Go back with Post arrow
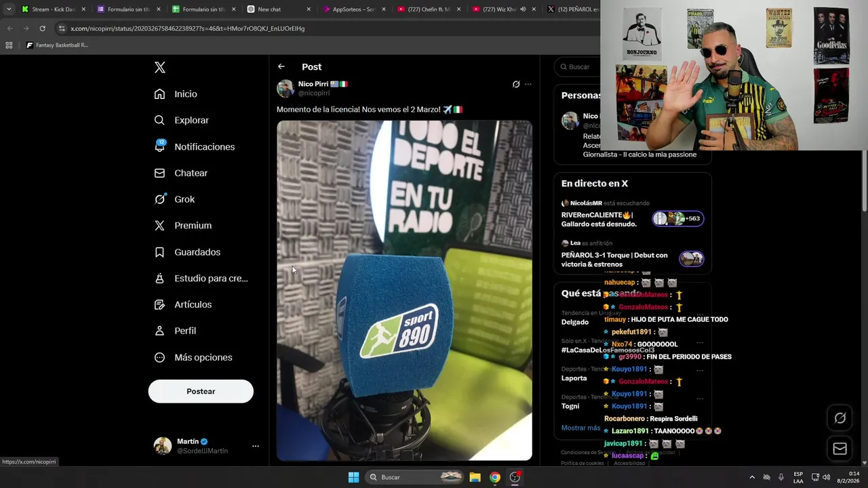Screen dimensions: 868x488 [281, 66]
